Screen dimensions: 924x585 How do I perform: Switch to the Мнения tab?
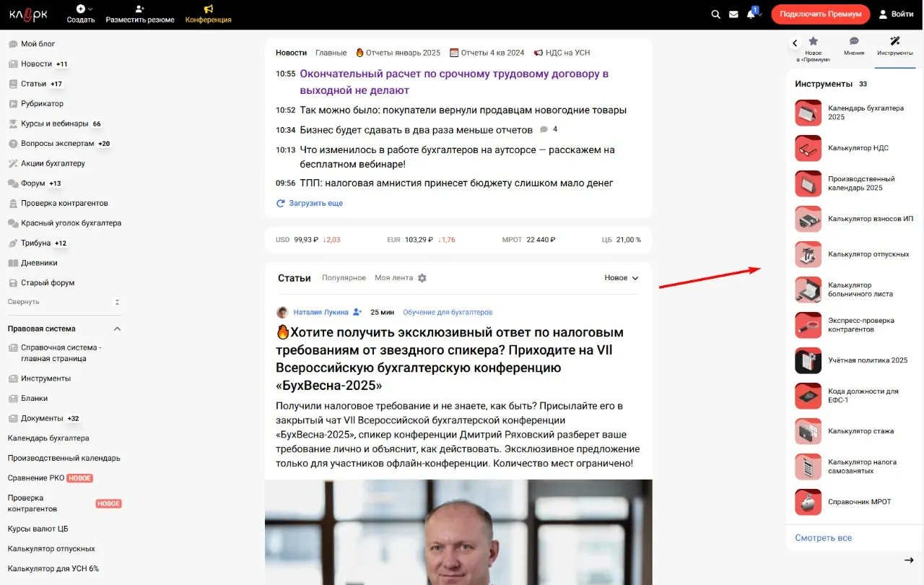tap(854, 47)
